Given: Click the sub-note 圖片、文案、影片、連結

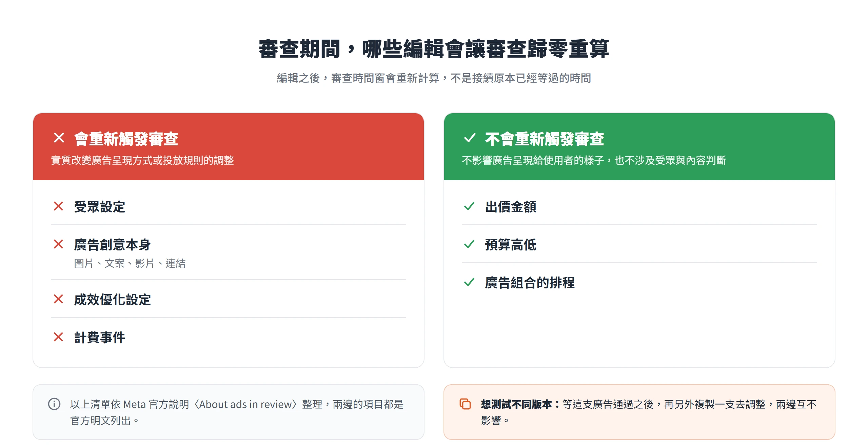Looking at the screenshot, I should [130, 263].
